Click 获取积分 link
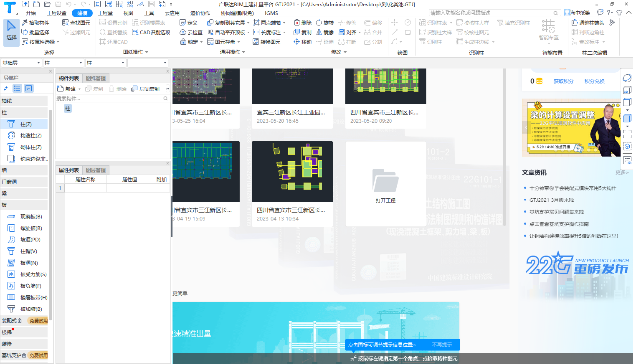 pyautogui.click(x=563, y=81)
